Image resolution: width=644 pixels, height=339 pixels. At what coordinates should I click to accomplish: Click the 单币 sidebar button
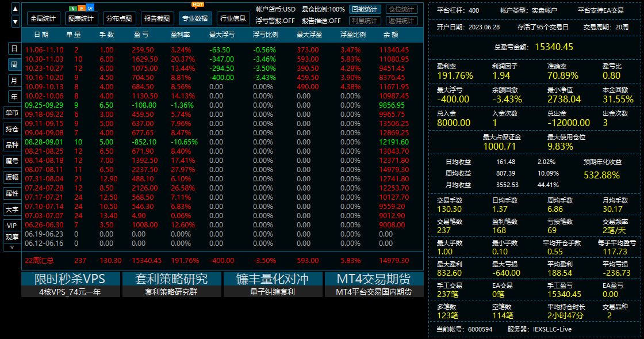click(12, 113)
